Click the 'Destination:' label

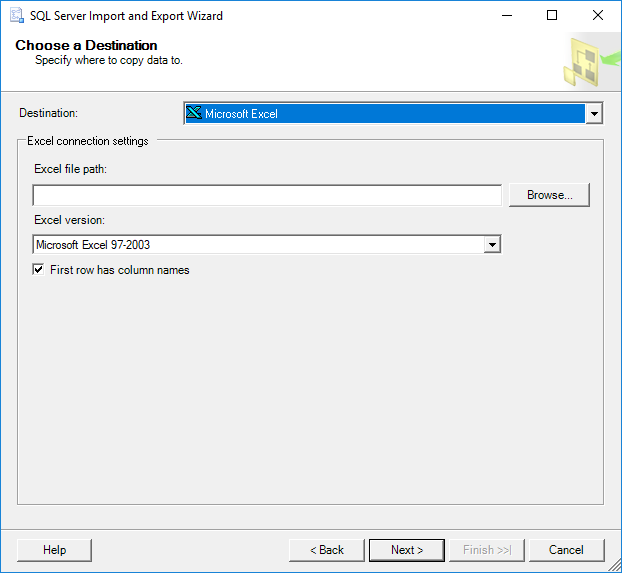point(48,113)
